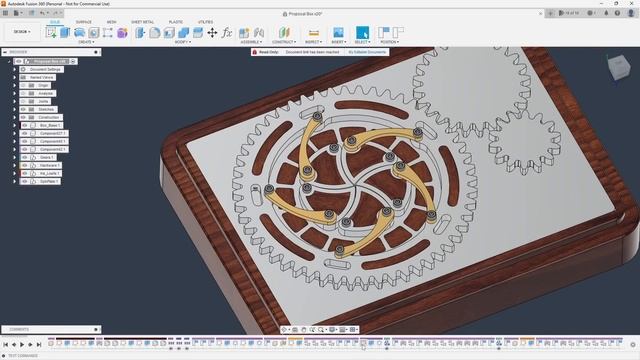Play the timeline
The width and height of the screenshot is (640, 360).
[22, 345]
